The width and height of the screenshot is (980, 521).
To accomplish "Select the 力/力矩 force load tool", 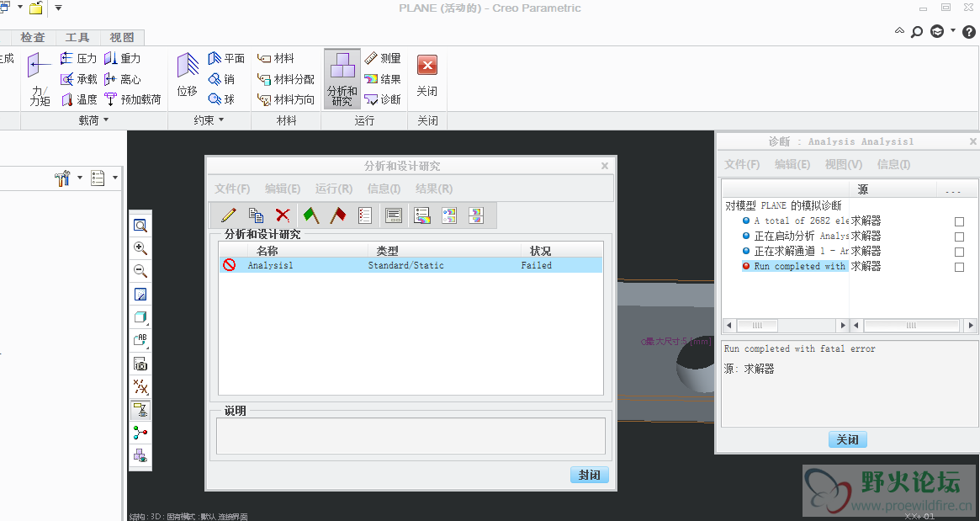I will (39, 79).
